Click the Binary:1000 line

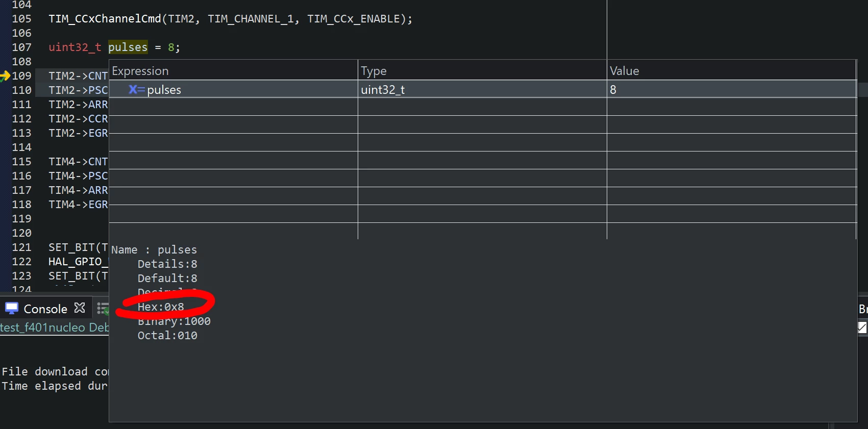point(174,321)
